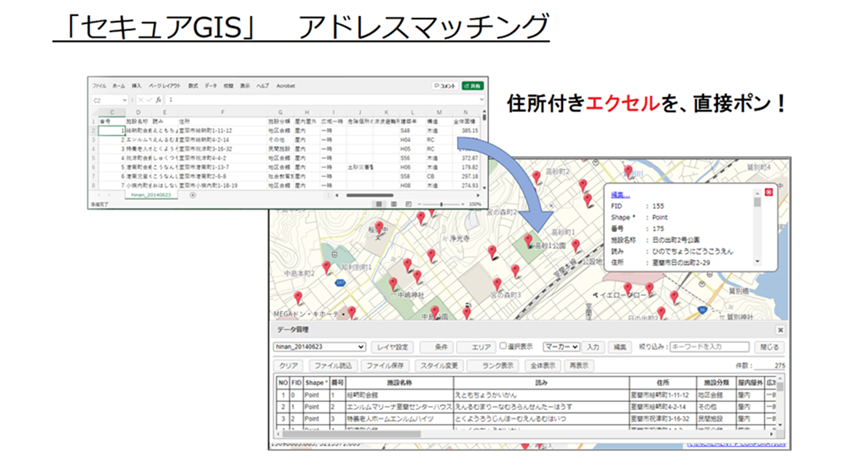This screenshot has width=853, height=467.
Task: Click the data table horizontal scrollbar thumb
Action: tap(351, 434)
